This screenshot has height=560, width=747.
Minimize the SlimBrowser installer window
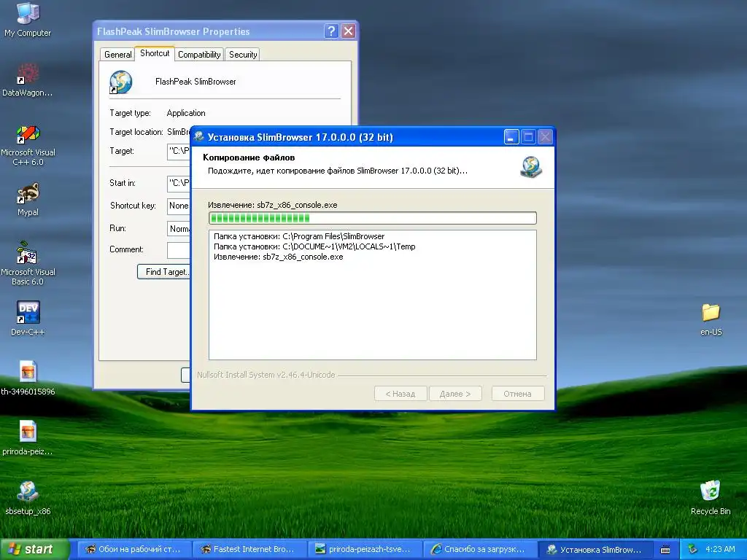point(511,137)
